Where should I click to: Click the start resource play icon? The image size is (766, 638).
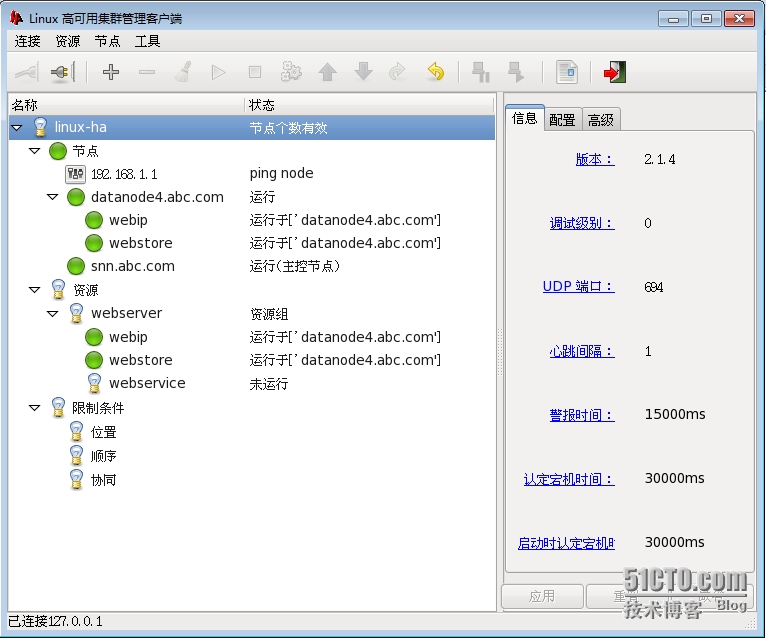pyautogui.click(x=218, y=72)
